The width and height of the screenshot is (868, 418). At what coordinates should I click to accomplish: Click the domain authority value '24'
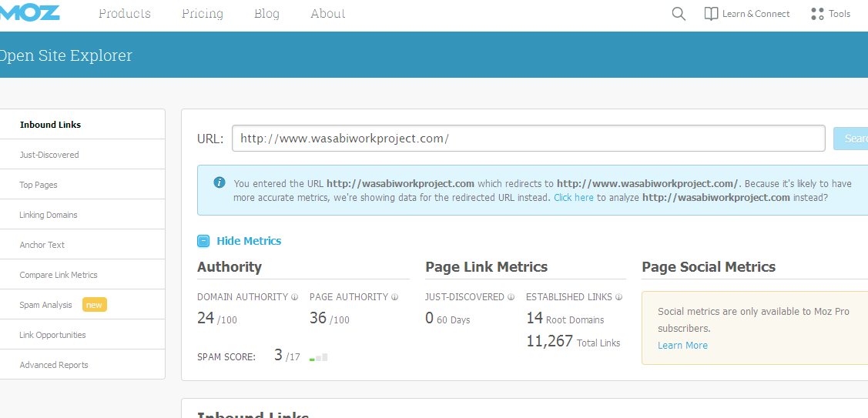coord(206,318)
